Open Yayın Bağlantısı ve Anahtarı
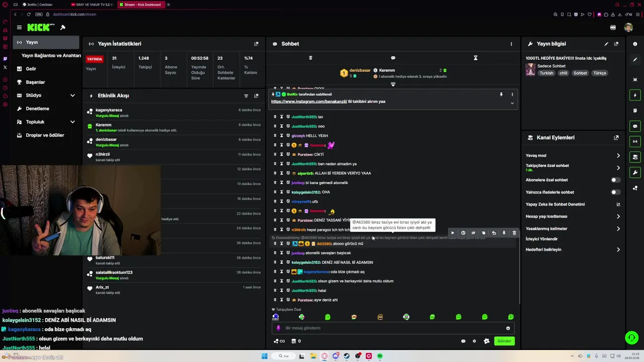644x362 pixels. (x=51, y=56)
